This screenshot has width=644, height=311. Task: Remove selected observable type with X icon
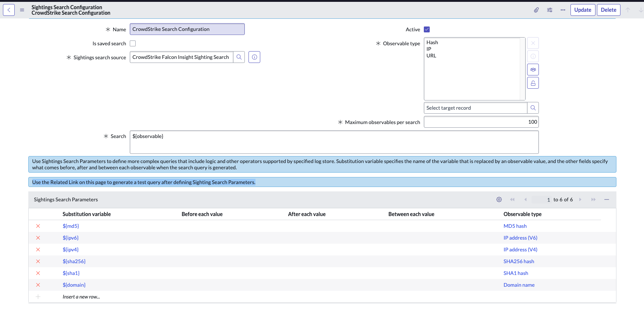(x=533, y=43)
